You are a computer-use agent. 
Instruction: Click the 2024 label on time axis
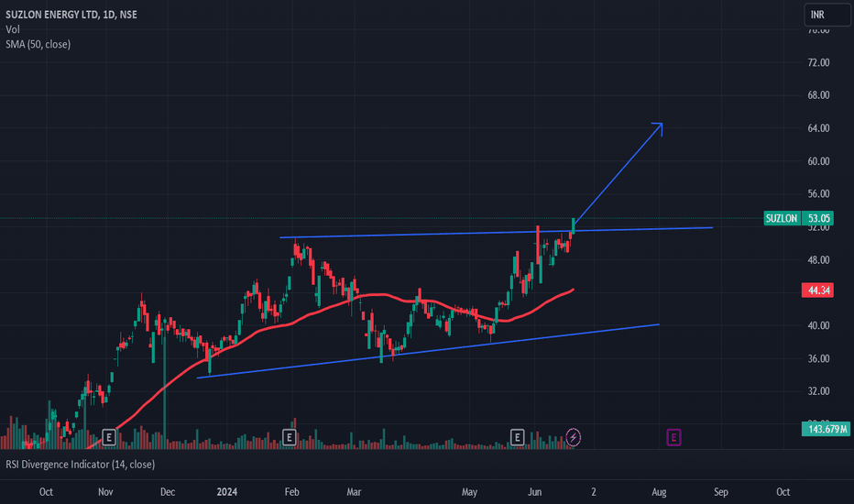tap(227, 492)
